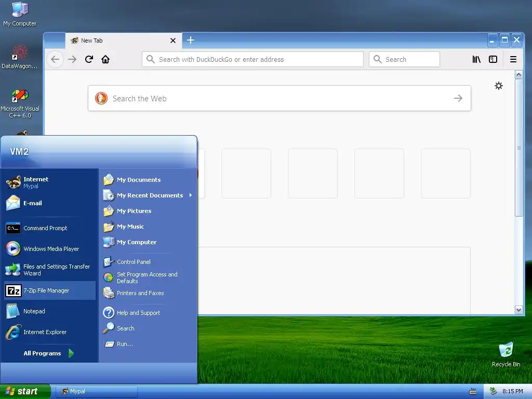
Task: Open the Library bookmarks icon
Action: (x=476, y=59)
